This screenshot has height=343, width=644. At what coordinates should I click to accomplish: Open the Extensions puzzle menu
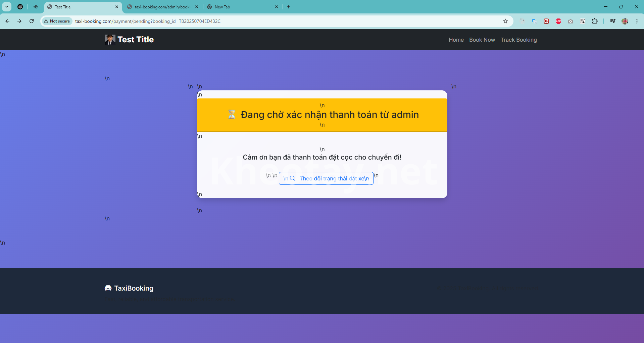[x=594, y=21]
